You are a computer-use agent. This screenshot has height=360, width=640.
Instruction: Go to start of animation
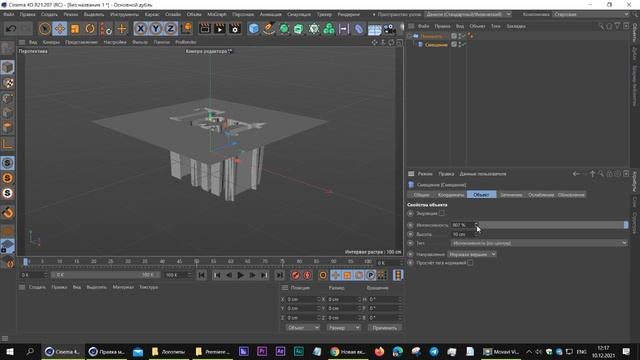click(x=202, y=275)
